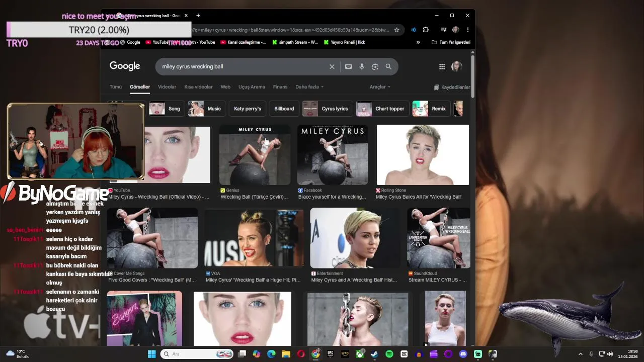
Task: Open Microsoft Edge from the taskbar
Action: tap(271, 354)
